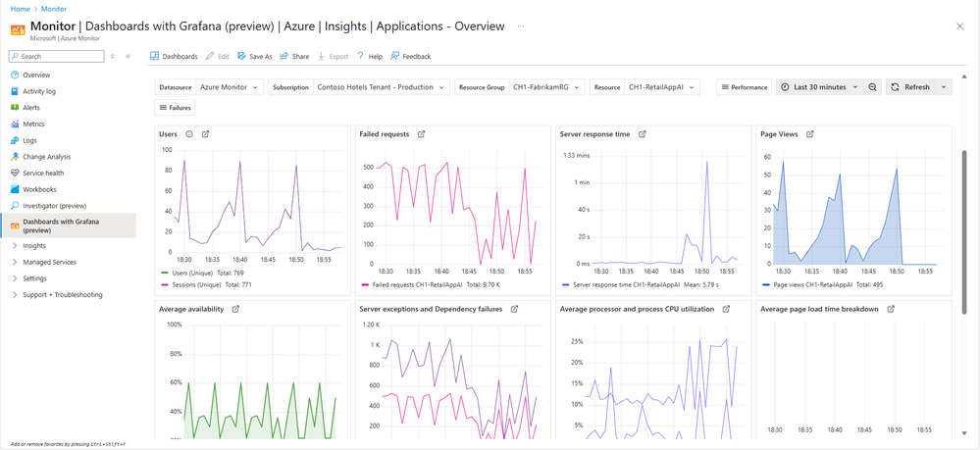The image size is (980, 450).
Task: Click the Failures link button
Action: click(175, 108)
